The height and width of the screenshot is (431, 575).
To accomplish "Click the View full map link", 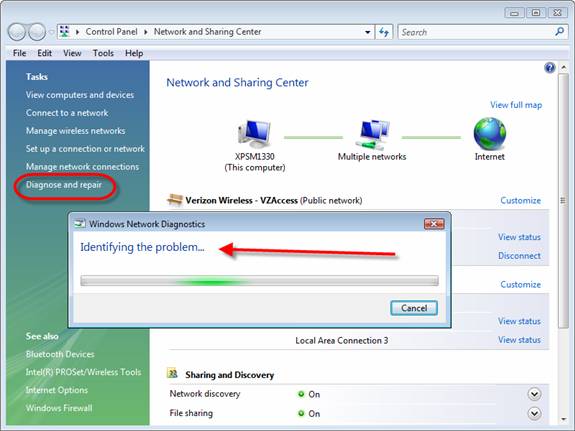I will coord(516,105).
